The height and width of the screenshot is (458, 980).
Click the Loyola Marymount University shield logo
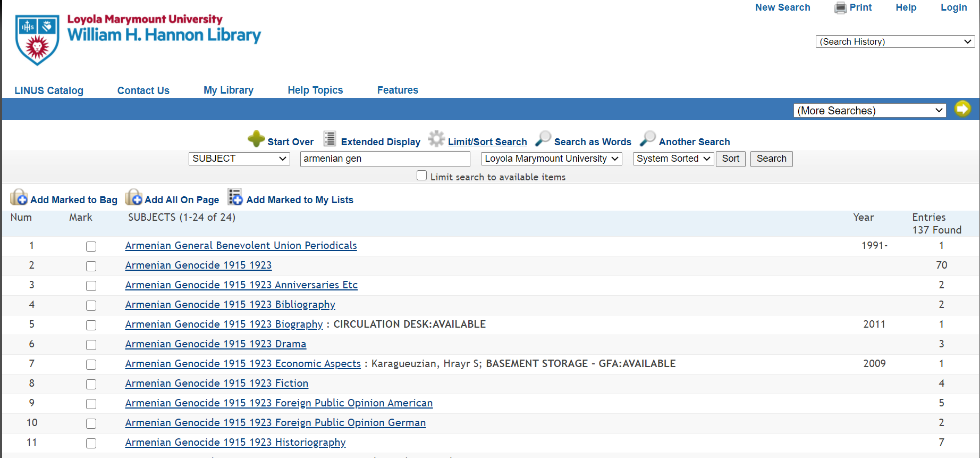click(x=37, y=40)
